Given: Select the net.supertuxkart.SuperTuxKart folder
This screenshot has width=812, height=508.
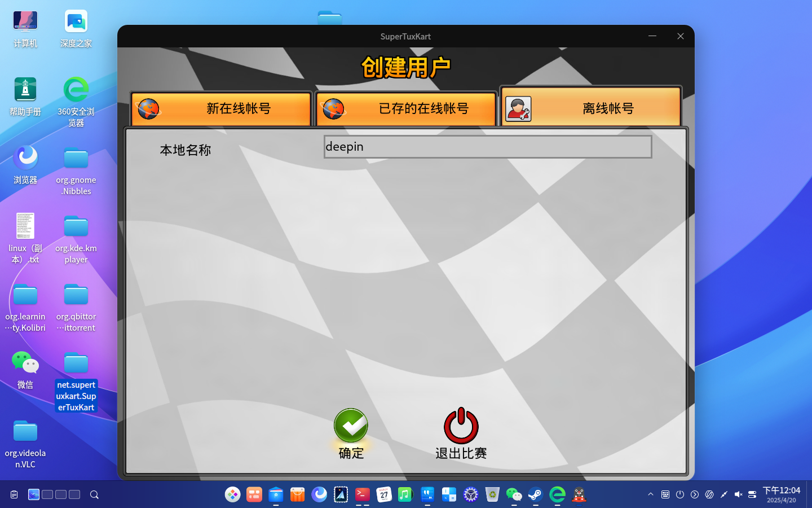Looking at the screenshot, I should pos(76,382).
